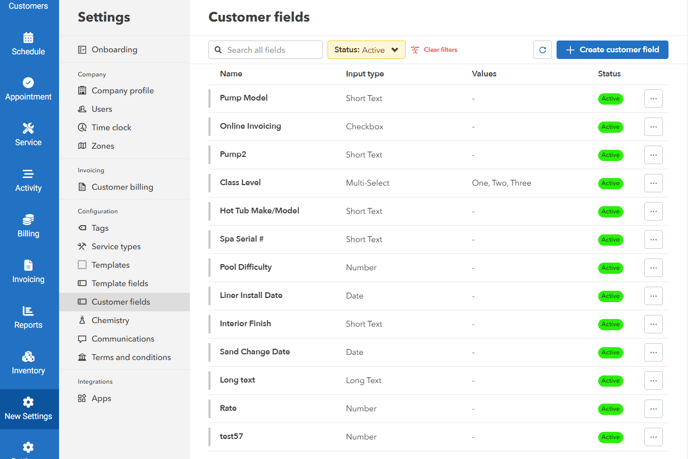Image resolution: width=688 pixels, height=459 pixels.
Task: Open the Customer billing settings page
Action: click(x=122, y=187)
